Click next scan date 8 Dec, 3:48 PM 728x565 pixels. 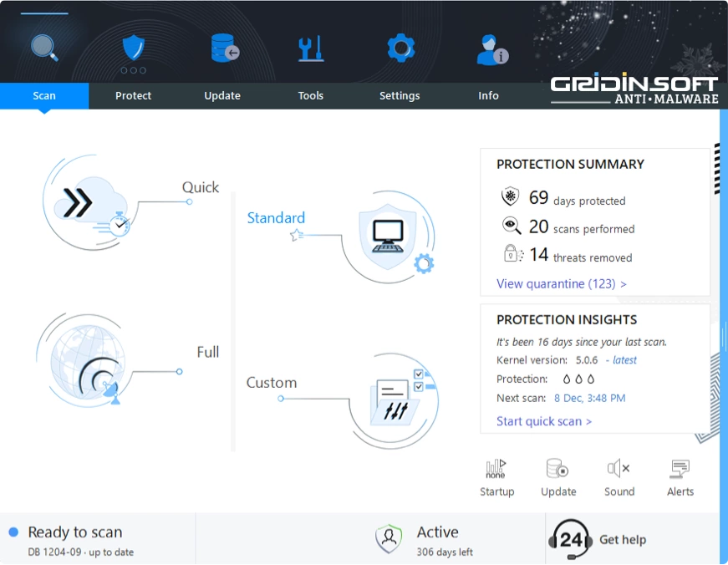coord(589,398)
